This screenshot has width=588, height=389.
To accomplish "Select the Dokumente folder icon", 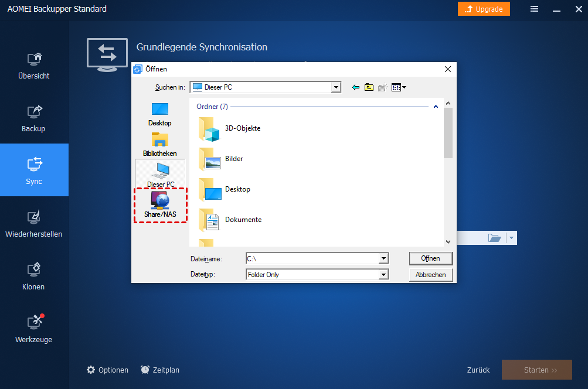I will click(209, 220).
